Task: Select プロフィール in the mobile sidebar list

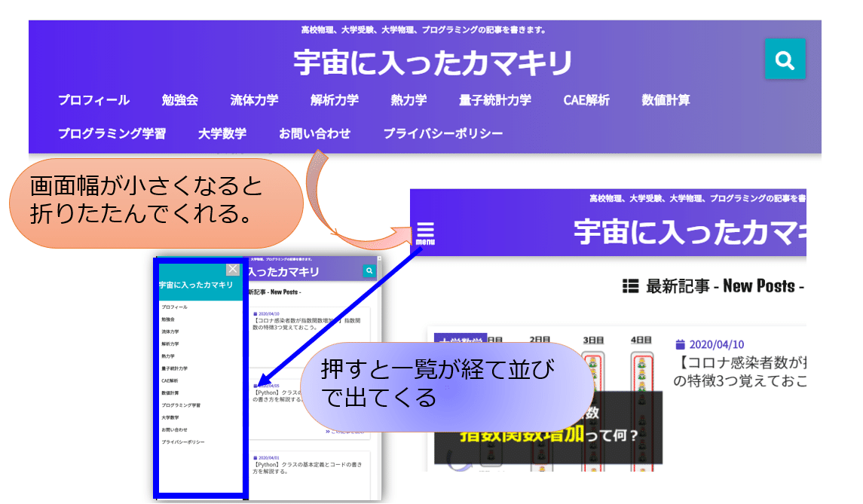Action: (x=174, y=307)
